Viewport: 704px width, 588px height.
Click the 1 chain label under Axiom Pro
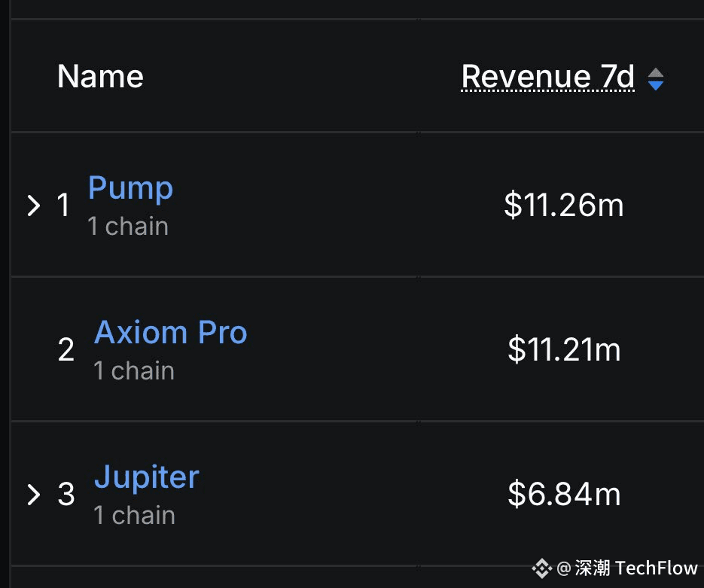(134, 370)
